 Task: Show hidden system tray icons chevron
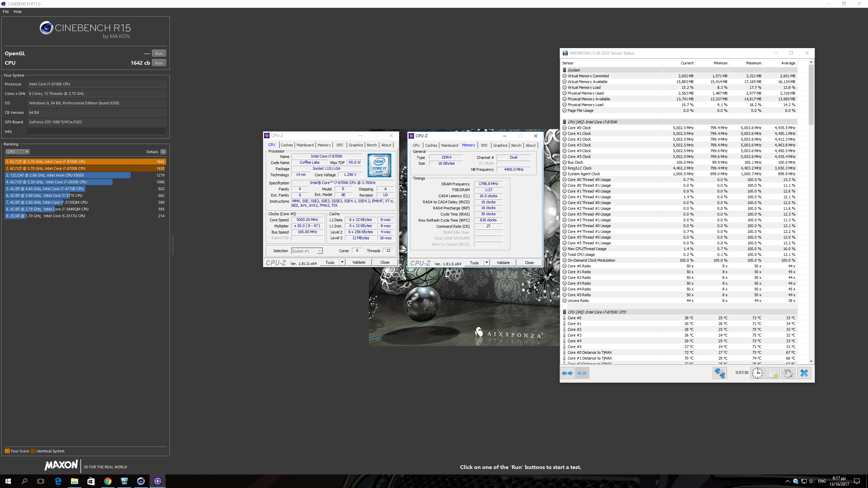coord(787,481)
